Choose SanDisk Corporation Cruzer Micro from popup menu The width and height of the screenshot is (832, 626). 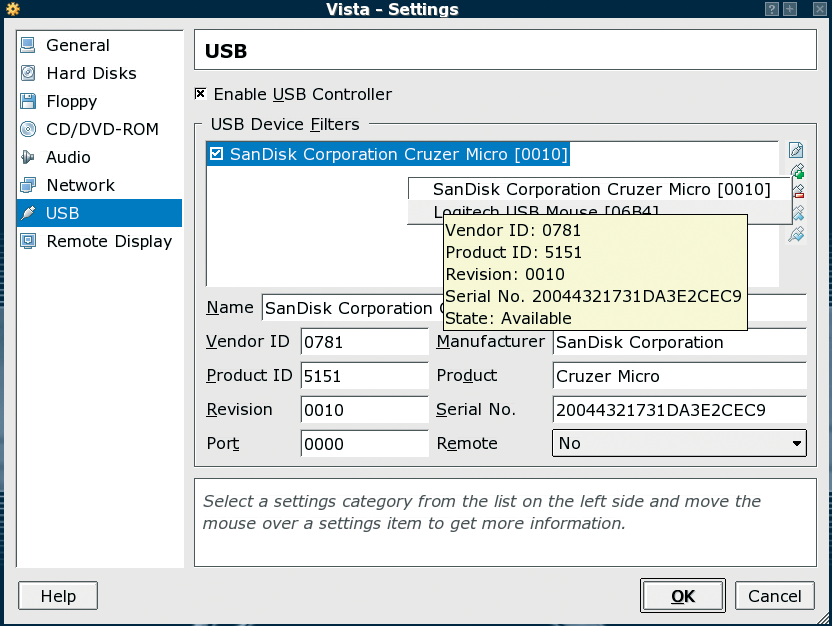click(599, 189)
